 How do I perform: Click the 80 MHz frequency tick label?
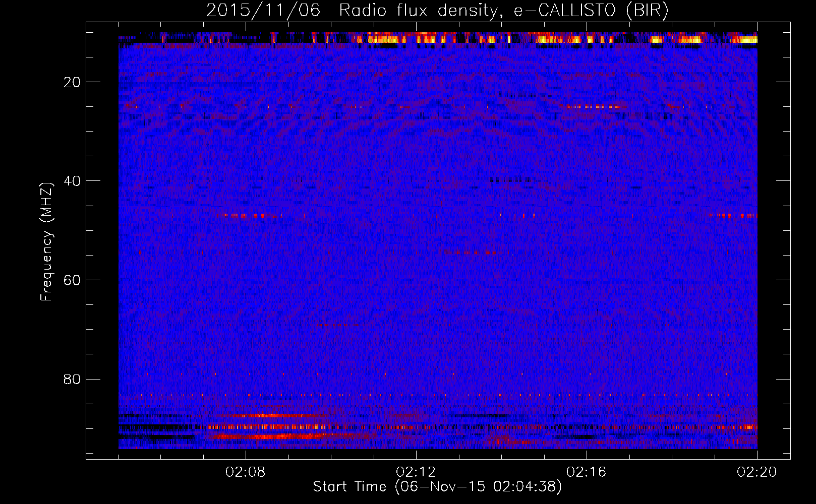(73, 379)
